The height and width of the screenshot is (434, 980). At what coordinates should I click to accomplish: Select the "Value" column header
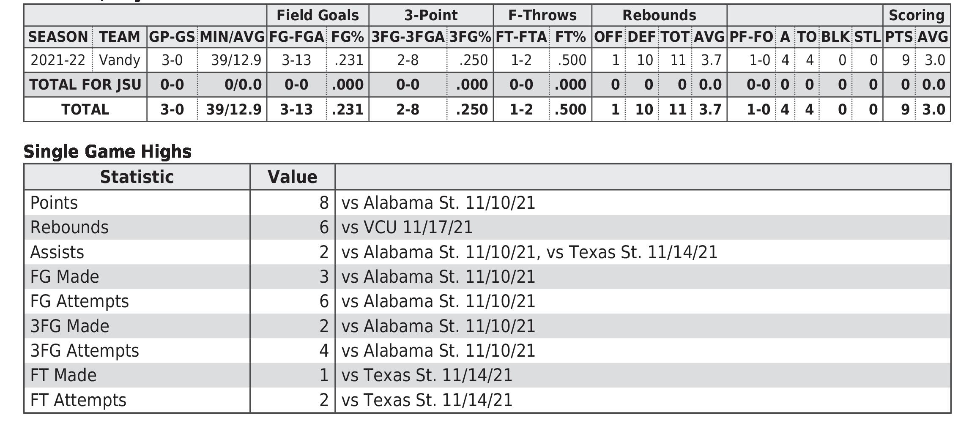pos(292,177)
